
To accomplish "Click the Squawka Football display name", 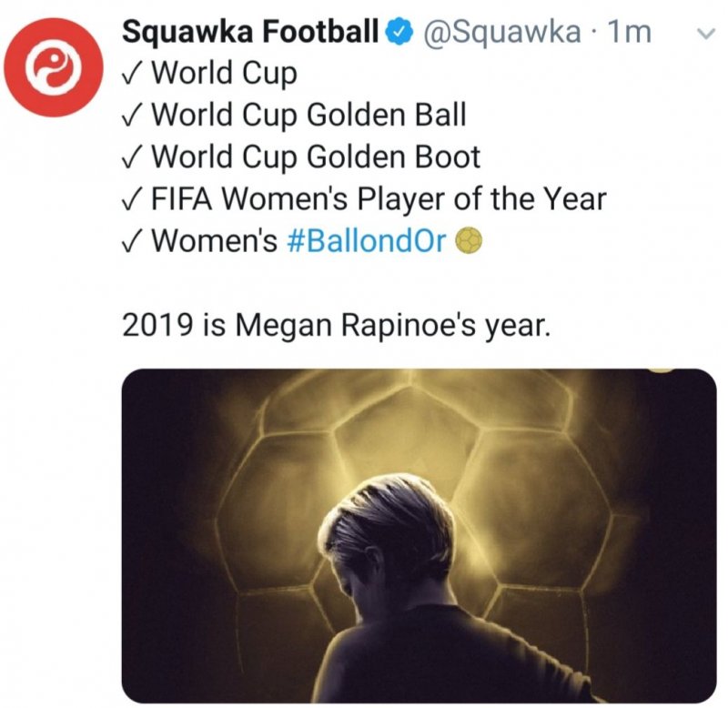I will coord(251,32).
